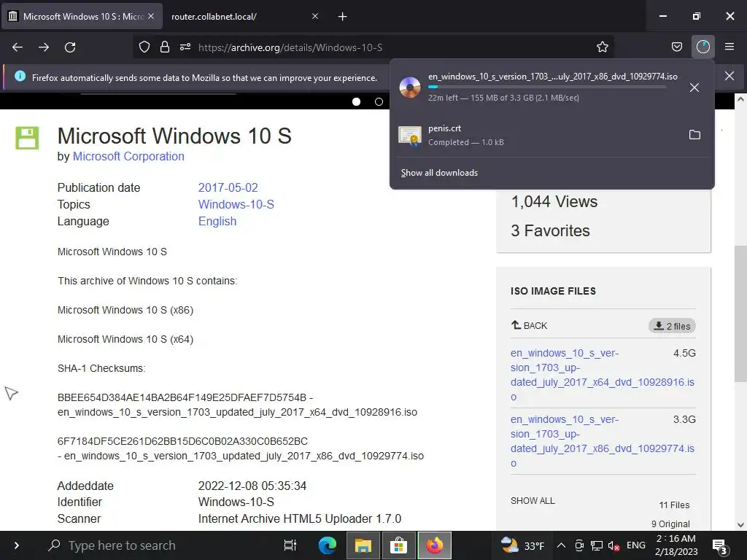Click the muted volume tray icon

(614, 545)
